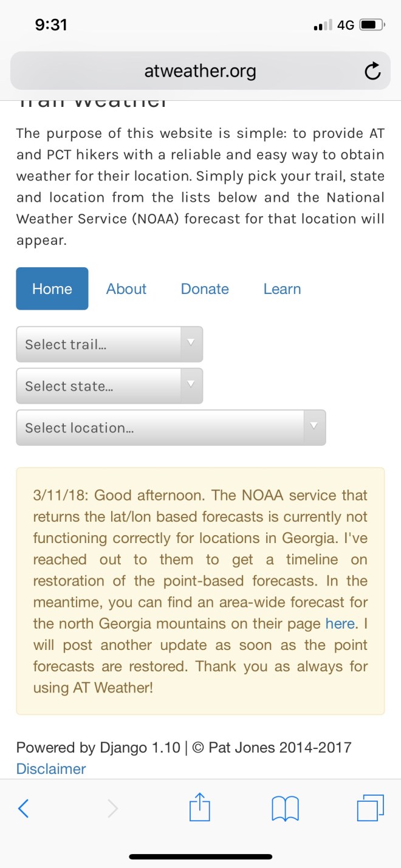401x868 pixels.
Task: Open the Disclaimer link
Action: coord(51,768)
